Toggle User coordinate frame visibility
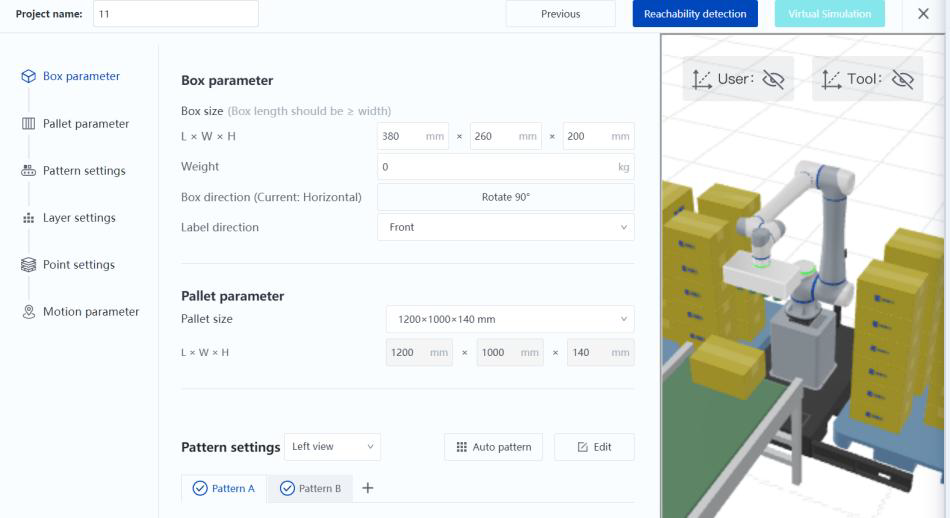 pyautogui.click(x=773, y=79)
